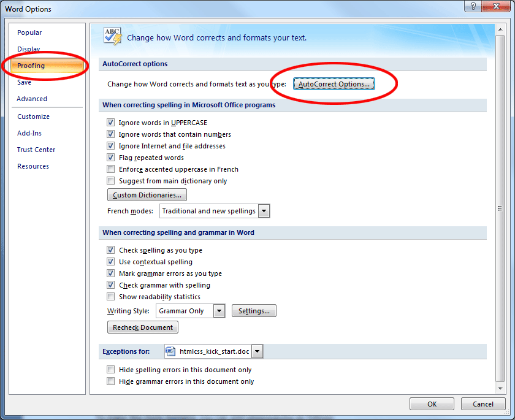The height and width of the screenshot is (420, 515).
Task: Open the Display options category
Action: click(x=29, y=49)
